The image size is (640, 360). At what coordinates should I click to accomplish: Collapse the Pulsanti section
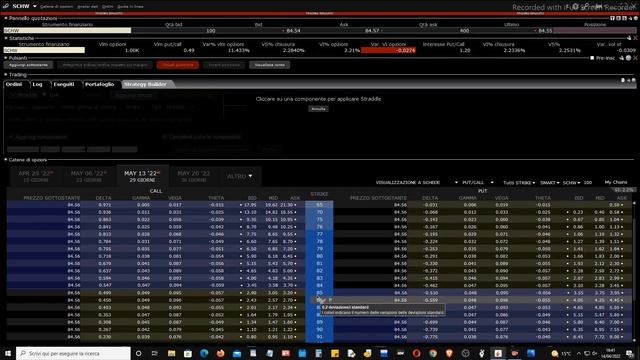tap(6, 58)
